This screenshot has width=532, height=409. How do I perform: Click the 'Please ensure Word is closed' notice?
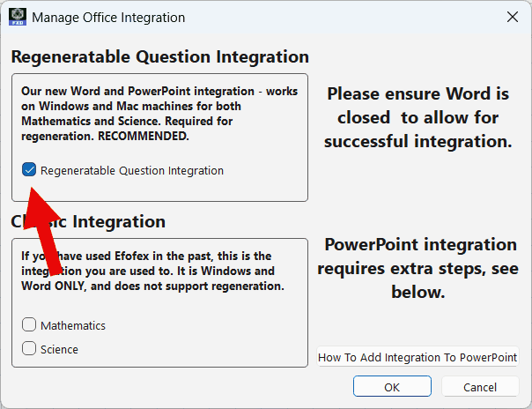click(x=417, y=117)
